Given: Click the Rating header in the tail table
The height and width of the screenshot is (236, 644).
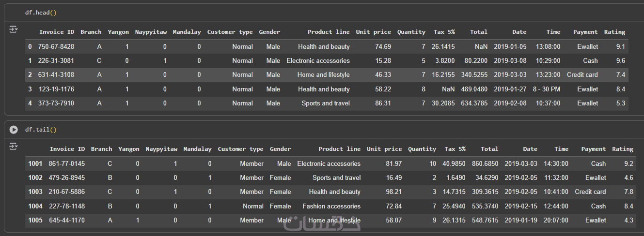Looking at the screenshot, I should 622,149.
